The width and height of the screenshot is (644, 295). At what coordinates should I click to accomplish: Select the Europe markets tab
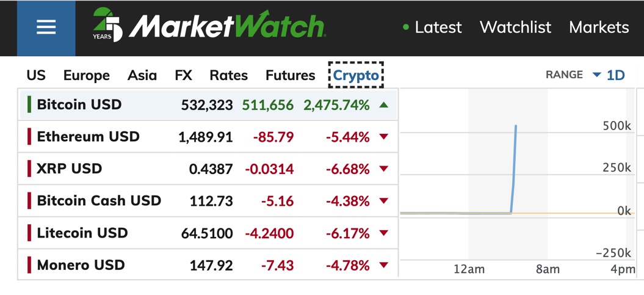86,76
